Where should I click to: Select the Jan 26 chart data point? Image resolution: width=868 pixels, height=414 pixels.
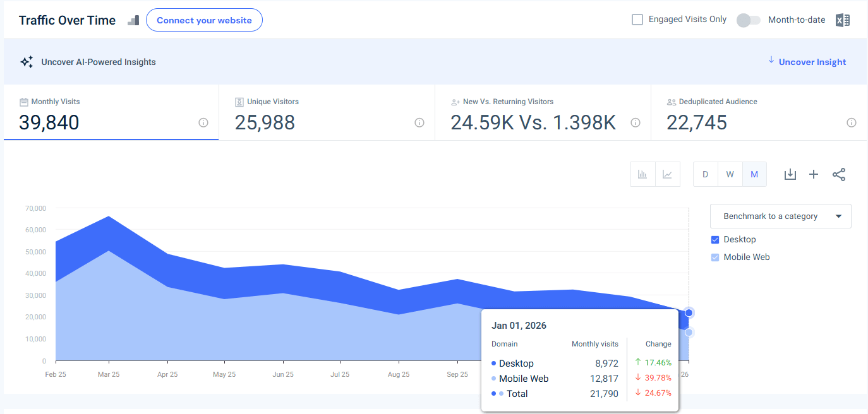point(689,312)
